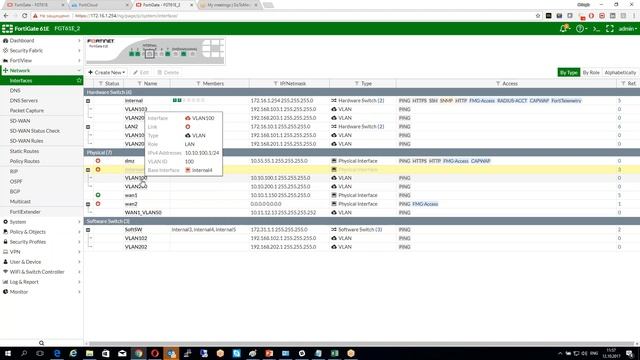Image resolution: width=640 pixels, height=360 pixels.
Task: Click the User & Device person icon
Action: (x=5, y=262)
